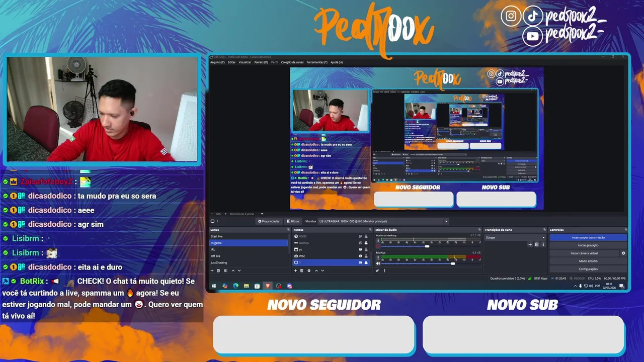The height and width of the screenshot is (362, 644).
Task: Hide source 1 via eye icon
Action: point(360,262)
